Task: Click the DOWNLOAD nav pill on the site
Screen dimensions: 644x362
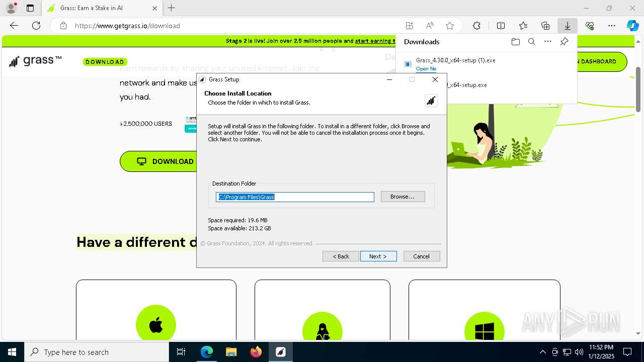Action: pos(105,62)
